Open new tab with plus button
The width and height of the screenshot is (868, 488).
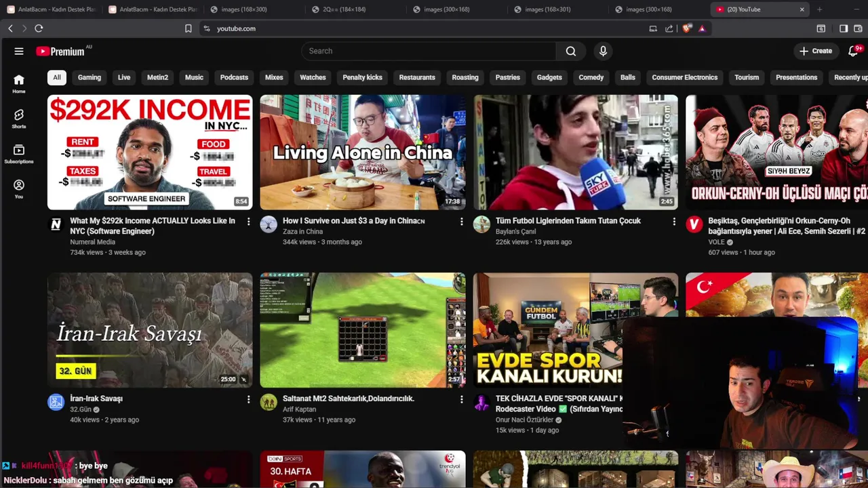pos(819,9)
